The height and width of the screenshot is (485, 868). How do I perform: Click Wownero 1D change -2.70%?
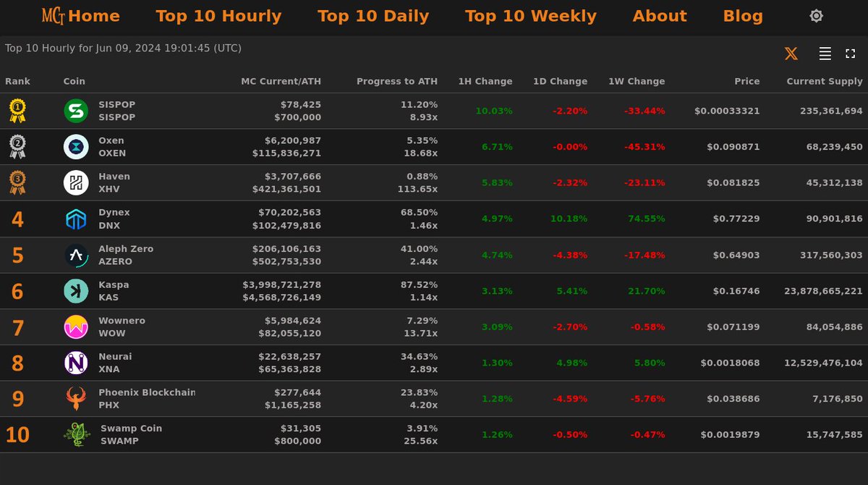pyautogui.click(x=570, y=327)
